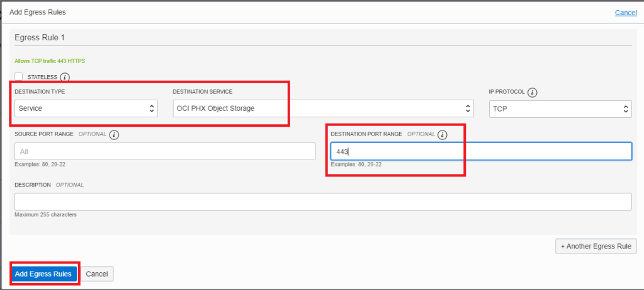The image size is (644, 290).
Task: Enable the Stateless checkbox
Action: coord(18,76)
